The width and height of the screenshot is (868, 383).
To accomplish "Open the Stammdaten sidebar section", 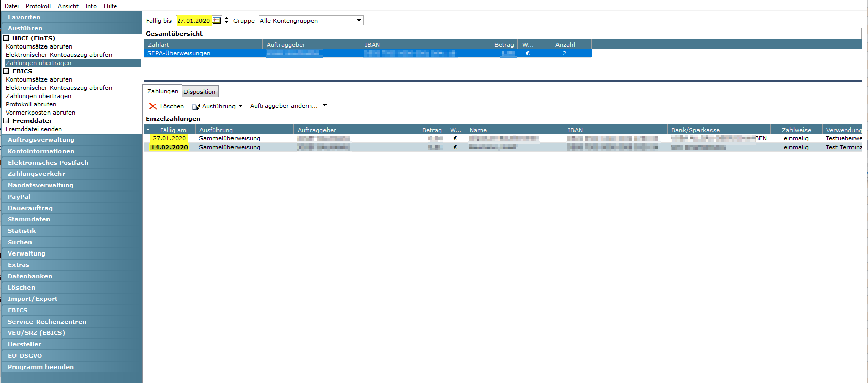I will (71, 219).
